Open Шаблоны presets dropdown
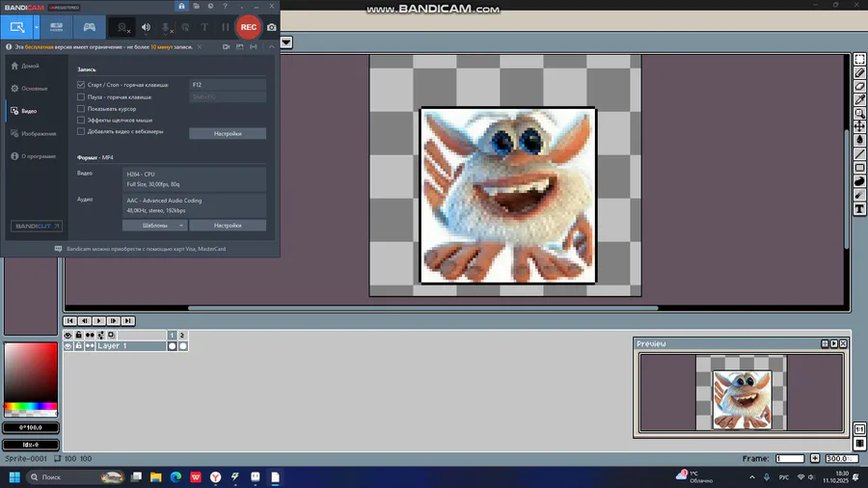Screen dimensions: 868x488 154,225
